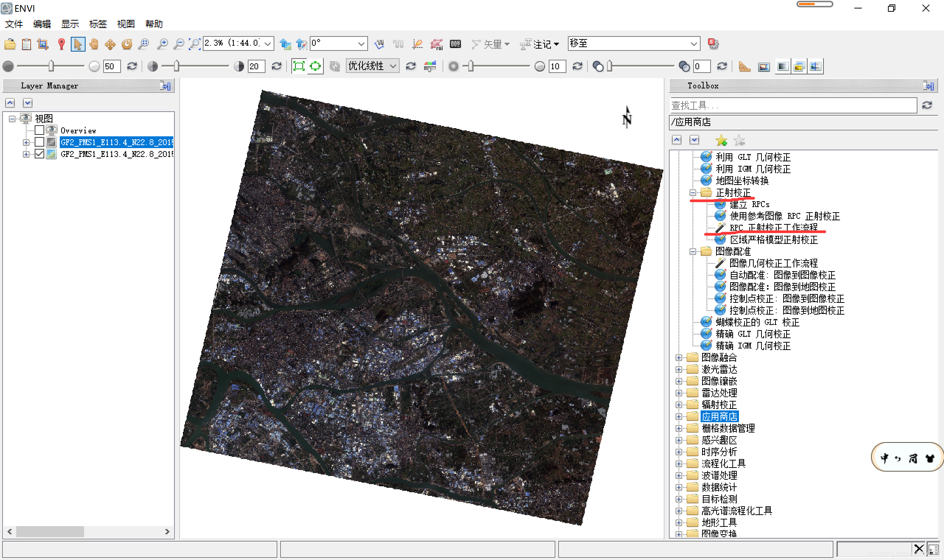The image size is (944, 560).
Task: Collapse all Layer Manager items arrow
Action: click(10, 103)
